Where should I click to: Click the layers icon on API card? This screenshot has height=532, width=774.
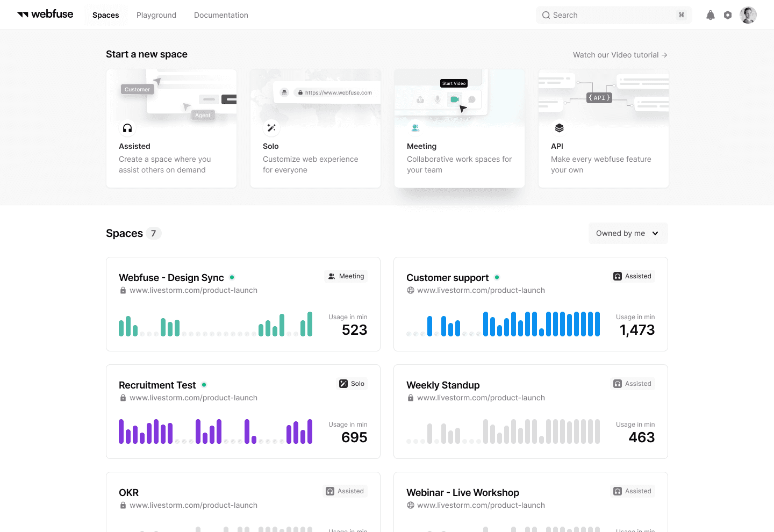pyautogui.click(x=560, y=128)
